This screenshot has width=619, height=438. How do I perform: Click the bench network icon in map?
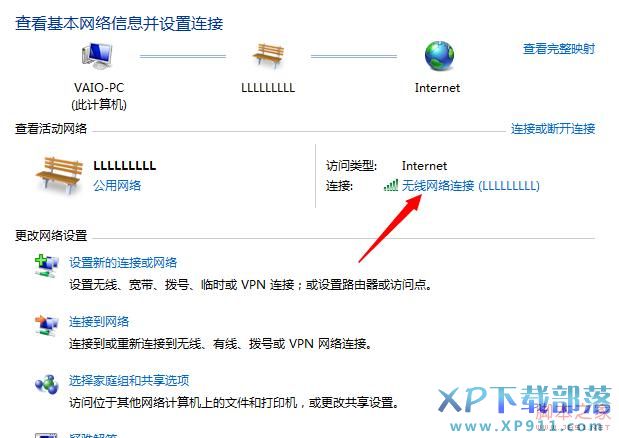[268, 56]
